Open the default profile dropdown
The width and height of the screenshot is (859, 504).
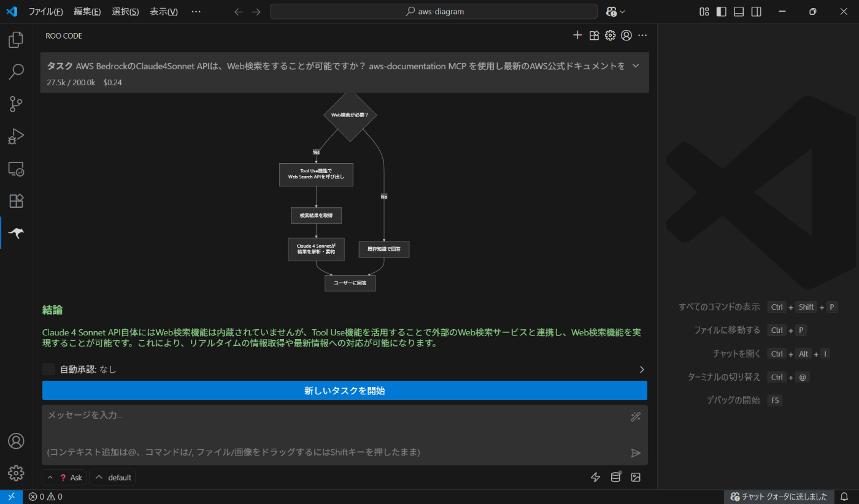coord(112,478)
